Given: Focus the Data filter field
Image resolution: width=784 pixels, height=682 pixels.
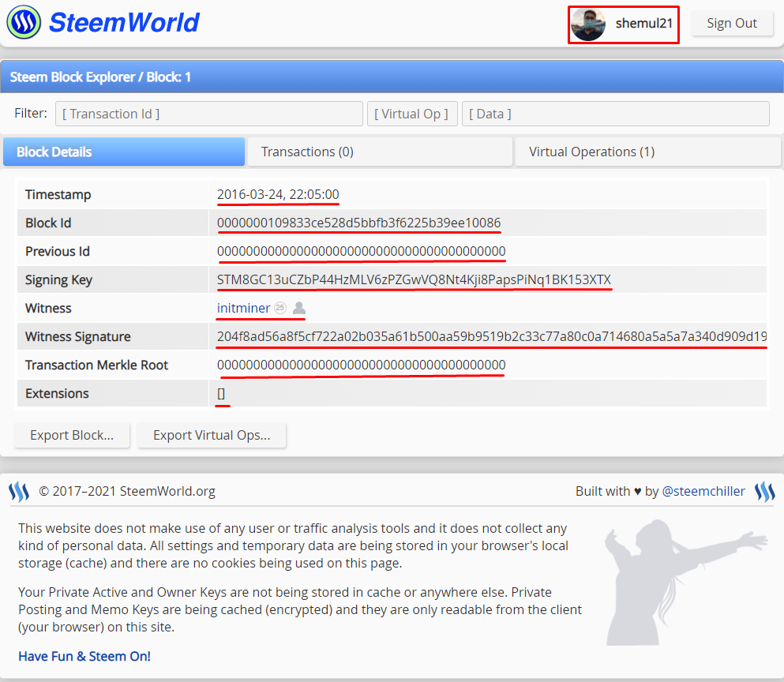Looking at the screenshot, I should 616,114.
